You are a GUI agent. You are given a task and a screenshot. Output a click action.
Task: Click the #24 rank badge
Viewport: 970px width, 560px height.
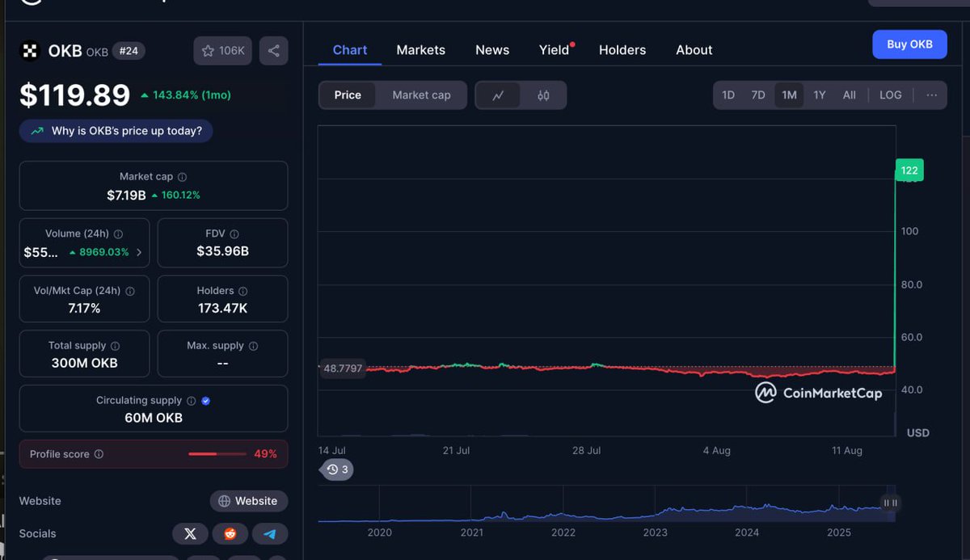pyautogui.click(x=129, y=51)
